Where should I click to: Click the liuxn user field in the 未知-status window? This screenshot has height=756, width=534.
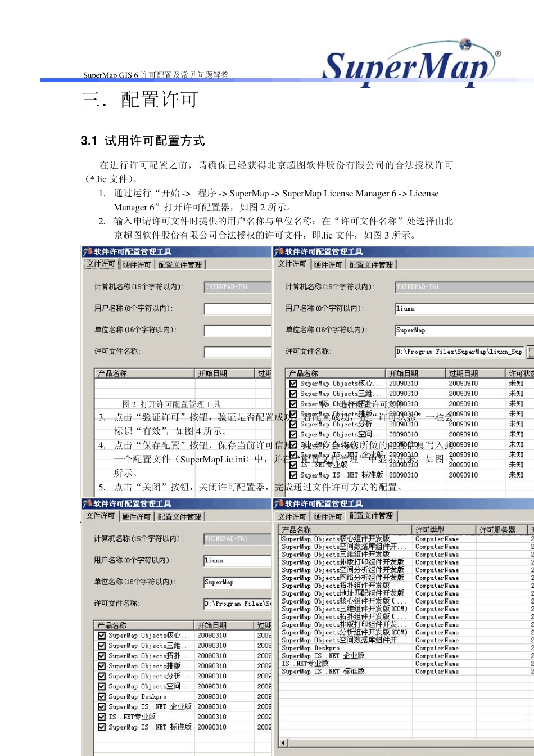coord(464,309)
